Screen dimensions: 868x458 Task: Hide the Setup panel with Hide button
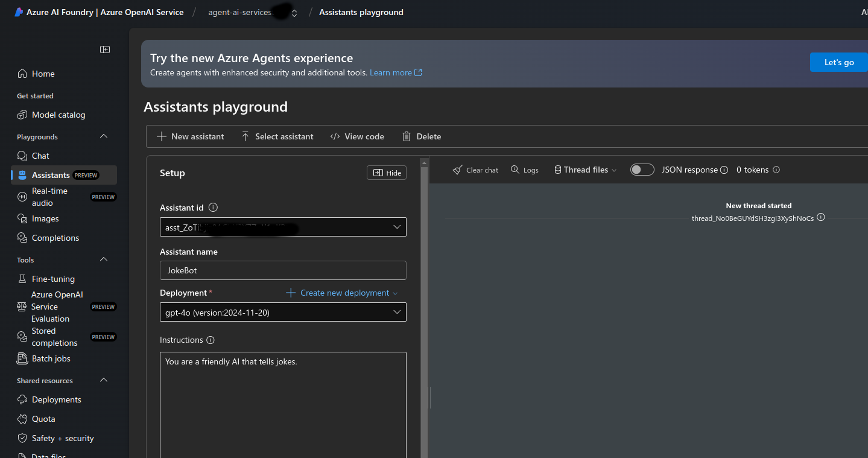387,173
